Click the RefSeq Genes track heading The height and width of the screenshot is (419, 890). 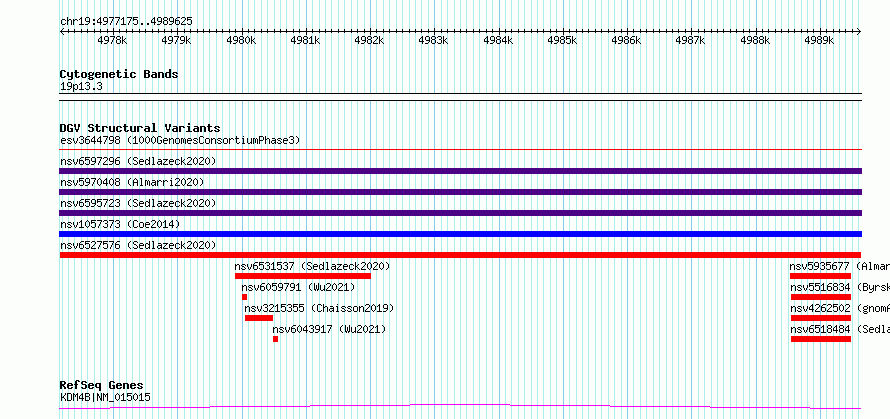[x=102, y=386]
